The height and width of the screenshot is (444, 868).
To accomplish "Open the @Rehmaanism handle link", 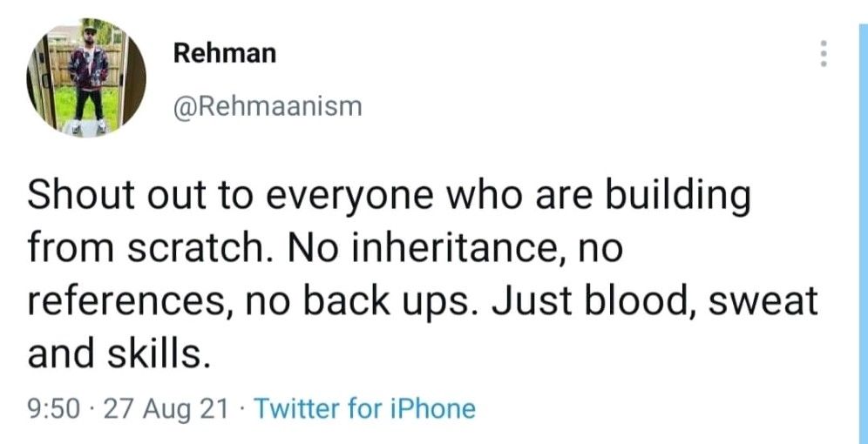I will coord(268,107).
